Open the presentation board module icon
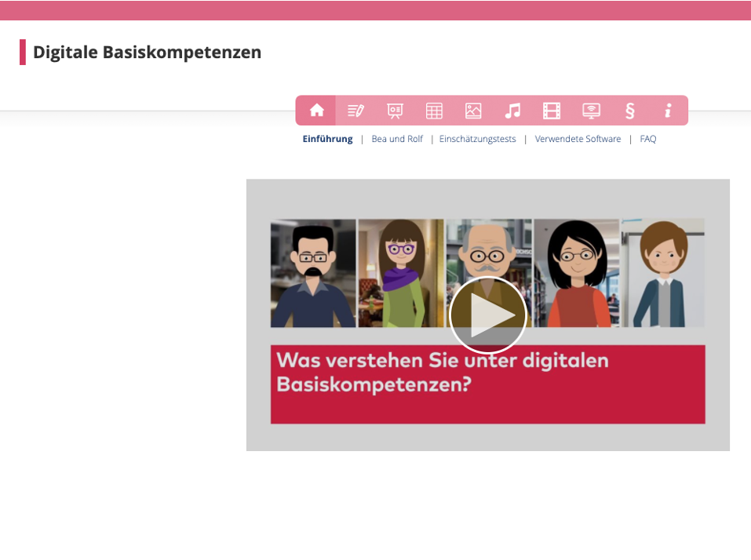The height and width of the screenshot is (560, 751). click(x=395, y=111)
